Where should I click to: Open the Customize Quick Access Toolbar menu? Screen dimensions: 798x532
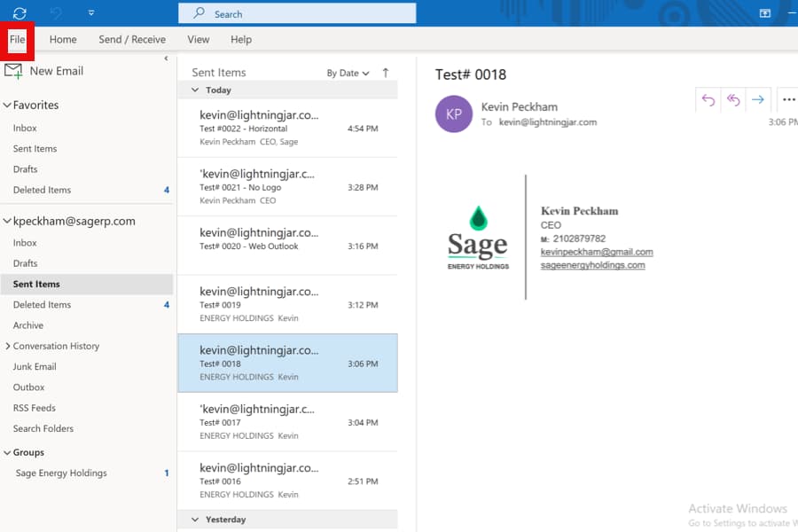[x=91, y=12]
